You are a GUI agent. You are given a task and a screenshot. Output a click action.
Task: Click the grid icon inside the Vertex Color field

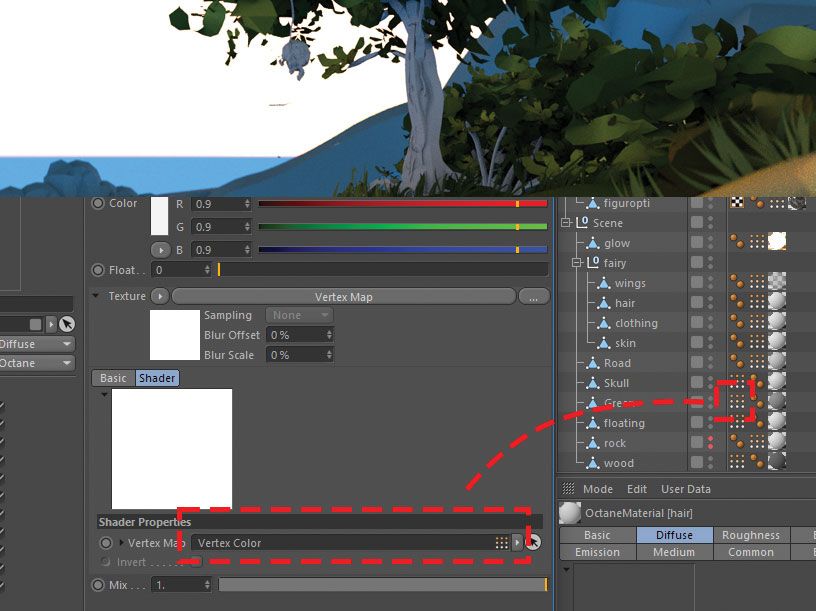point(501,542)
